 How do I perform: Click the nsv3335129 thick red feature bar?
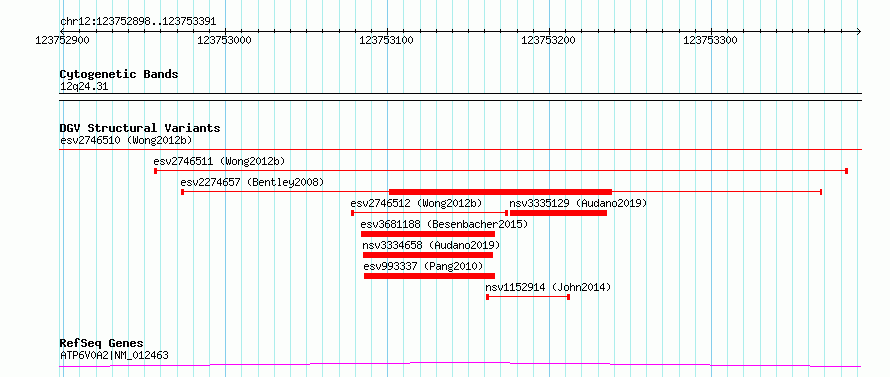559,213
